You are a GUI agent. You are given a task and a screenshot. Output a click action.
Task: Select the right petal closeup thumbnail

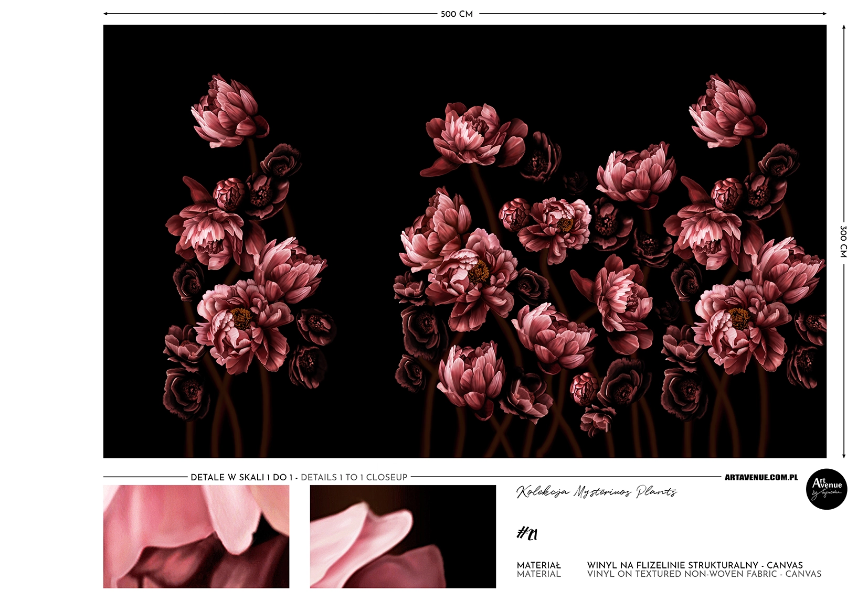403,536
